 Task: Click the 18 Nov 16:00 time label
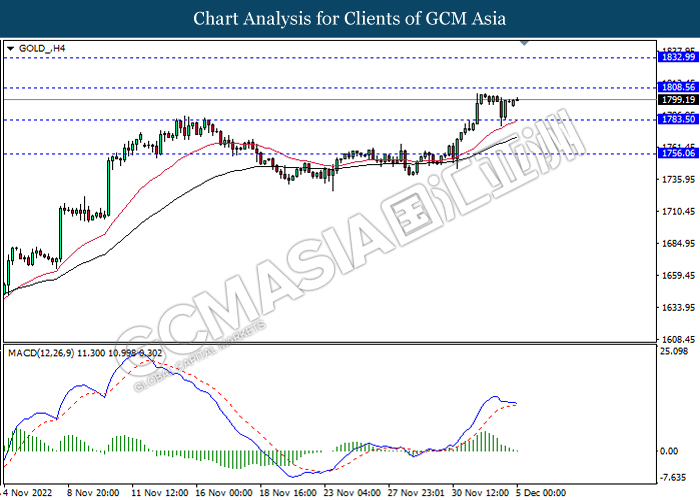(x=288, y=493)
